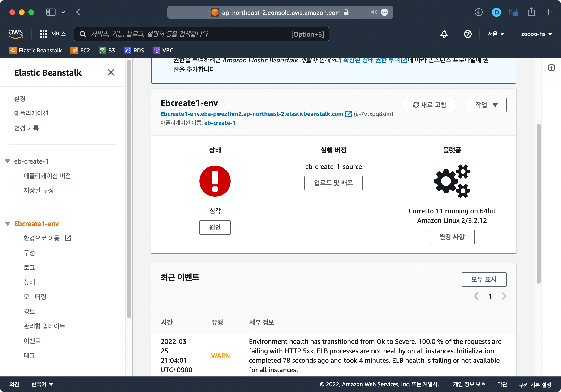Click the platform gears icon
Screen dimensions: 561x392
[452, 181]
